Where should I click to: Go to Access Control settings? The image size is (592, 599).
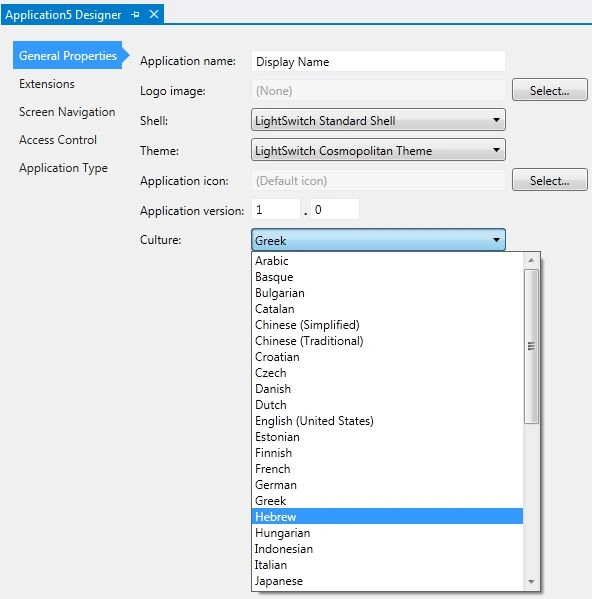click(x=58, y=140)
